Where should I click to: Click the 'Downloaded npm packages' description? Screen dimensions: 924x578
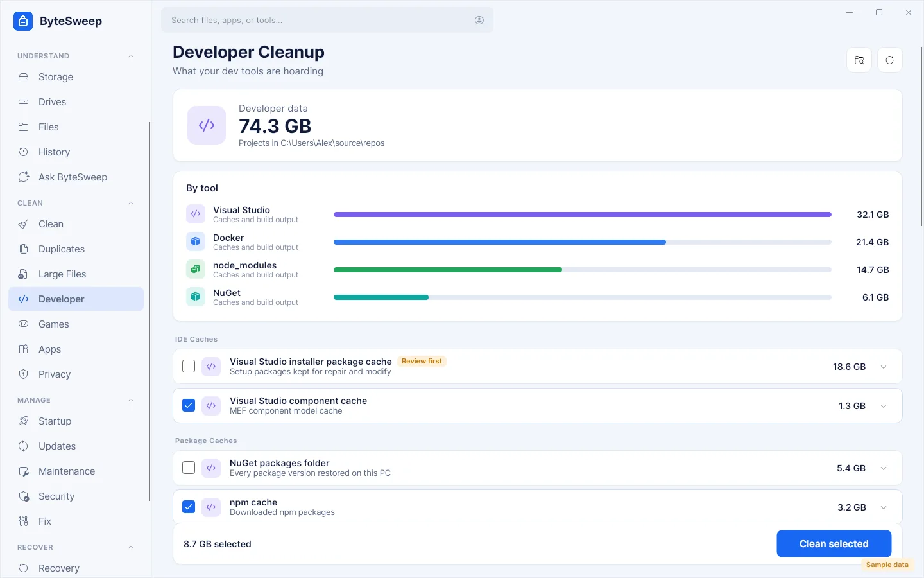click(x=282, y=512)
